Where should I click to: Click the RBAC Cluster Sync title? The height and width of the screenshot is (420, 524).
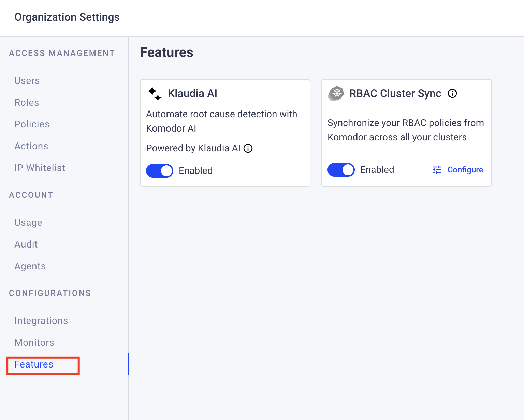(x=395, y=93)
